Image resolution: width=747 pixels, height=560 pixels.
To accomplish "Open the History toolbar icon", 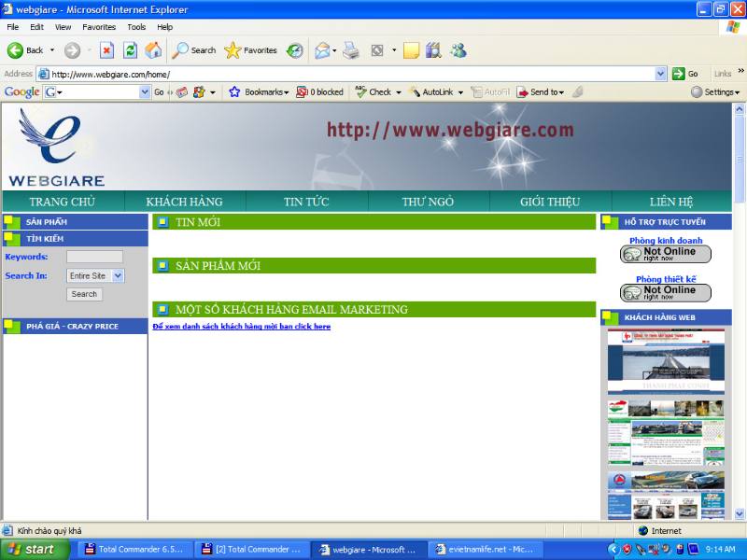I will click(295, 50).
